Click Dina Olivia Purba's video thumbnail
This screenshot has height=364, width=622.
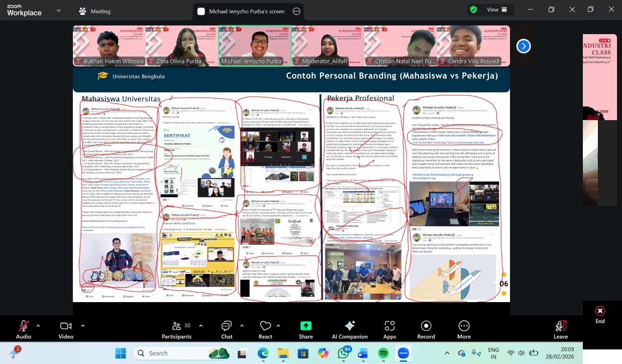pos(182,45)
